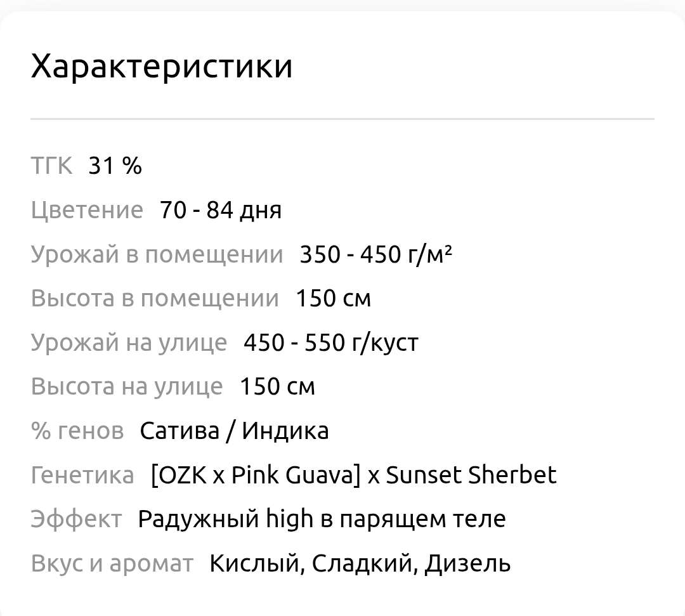Screen dimensions: 685x616
Task: Click the Высота в помещении label
Action: [x=155, y=298]
